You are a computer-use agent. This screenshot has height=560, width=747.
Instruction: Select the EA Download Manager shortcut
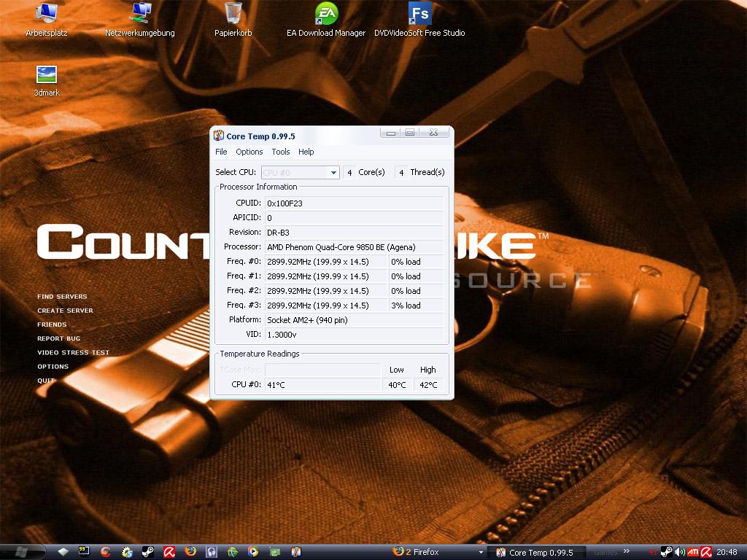pos(326,19)
